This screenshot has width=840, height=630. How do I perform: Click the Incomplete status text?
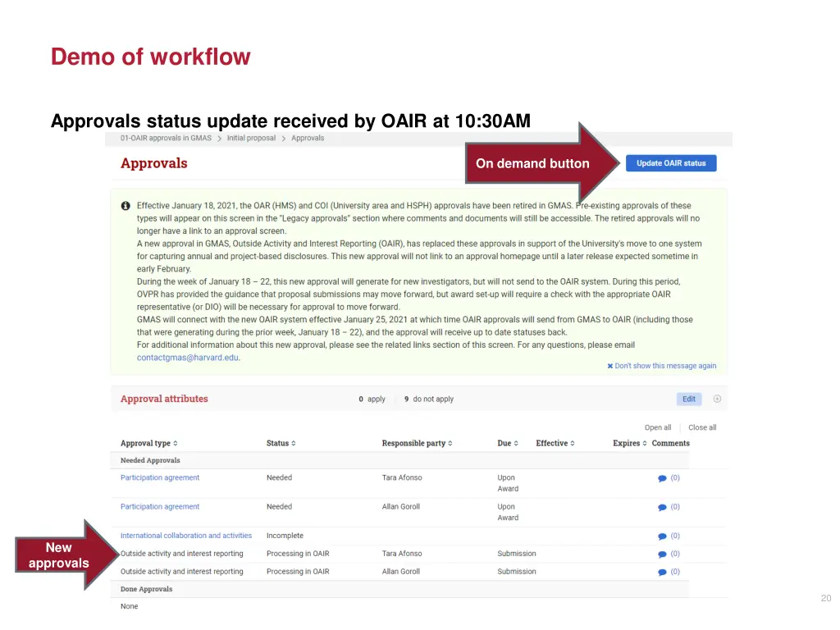[285, 535]
